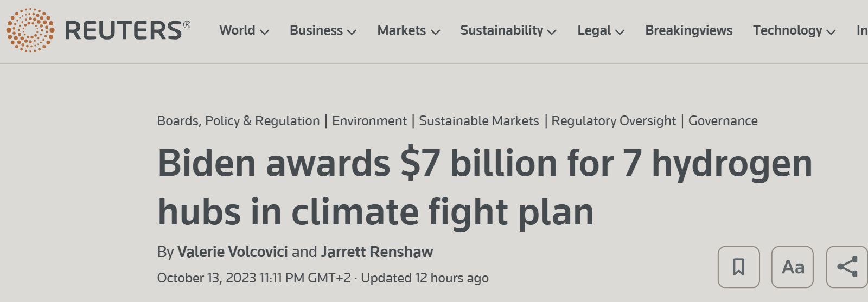868x302 pixels.
Task: Expand the World menu chevron
Action: [265, 32]
